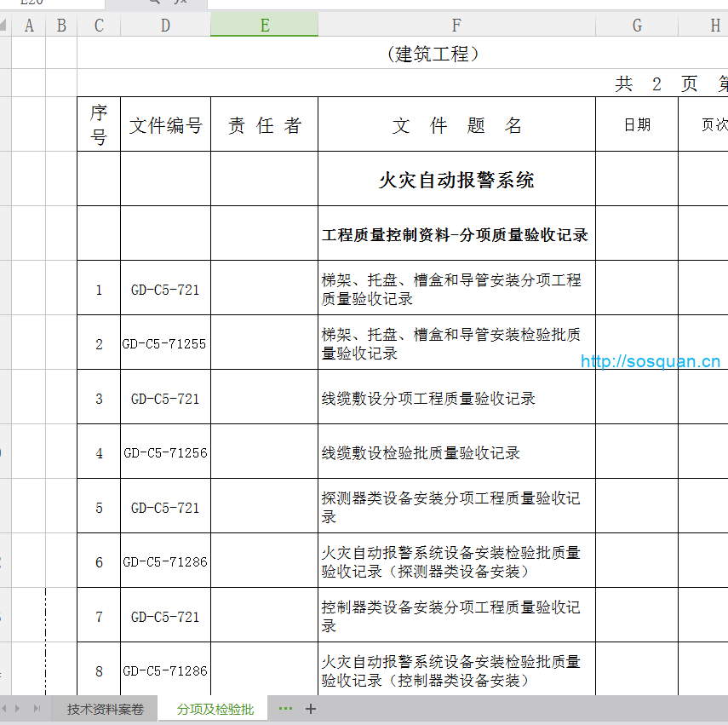Click the 火灾自动报警系统 title cell
Viewport: 728px width, 725px height.
[456, 180]
